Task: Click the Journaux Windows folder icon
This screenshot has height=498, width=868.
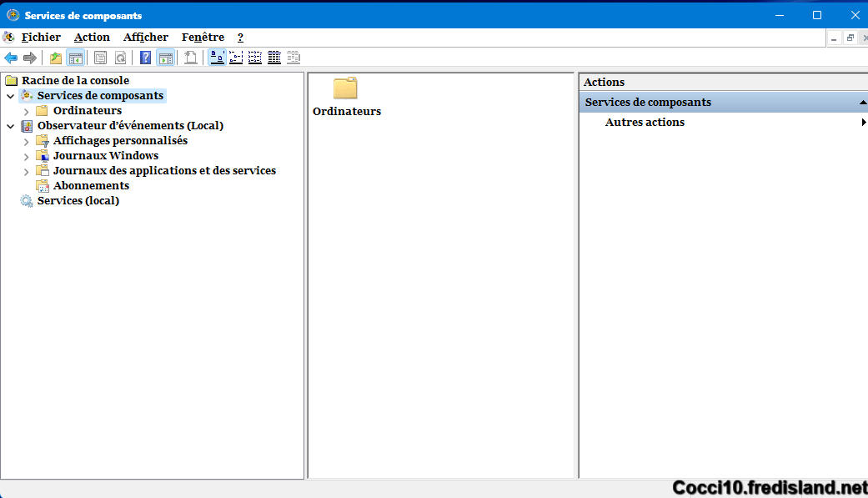Action: (43, 156)
